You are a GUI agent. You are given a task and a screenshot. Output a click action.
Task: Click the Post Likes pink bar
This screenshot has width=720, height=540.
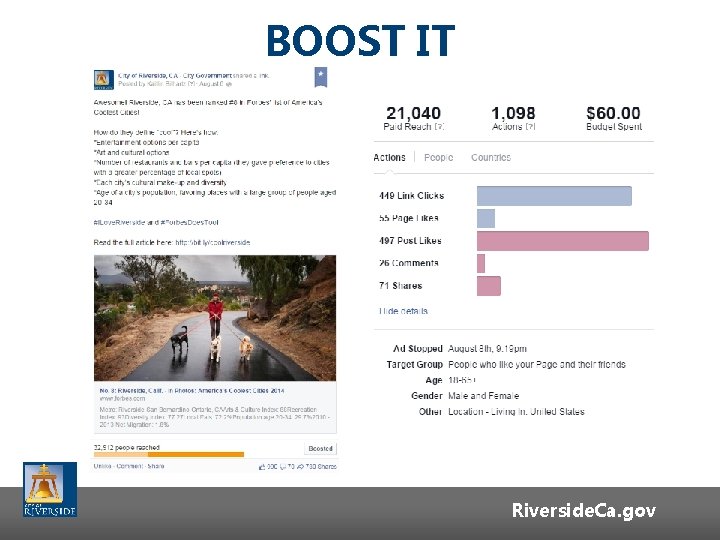coord(563,241)
